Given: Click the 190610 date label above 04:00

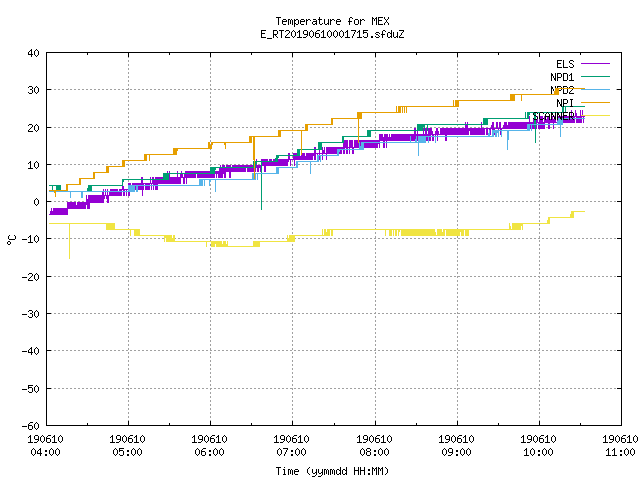Looking at the screenshot, I should 45,440.
